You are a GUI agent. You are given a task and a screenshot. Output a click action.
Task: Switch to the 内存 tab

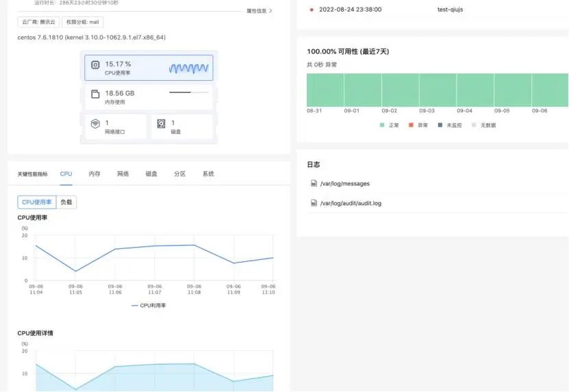point(94,174)
